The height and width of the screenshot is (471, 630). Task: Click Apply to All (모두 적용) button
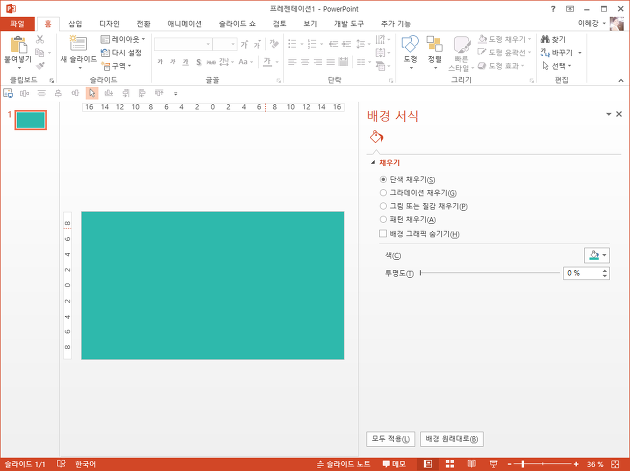[x=390, y=439]
